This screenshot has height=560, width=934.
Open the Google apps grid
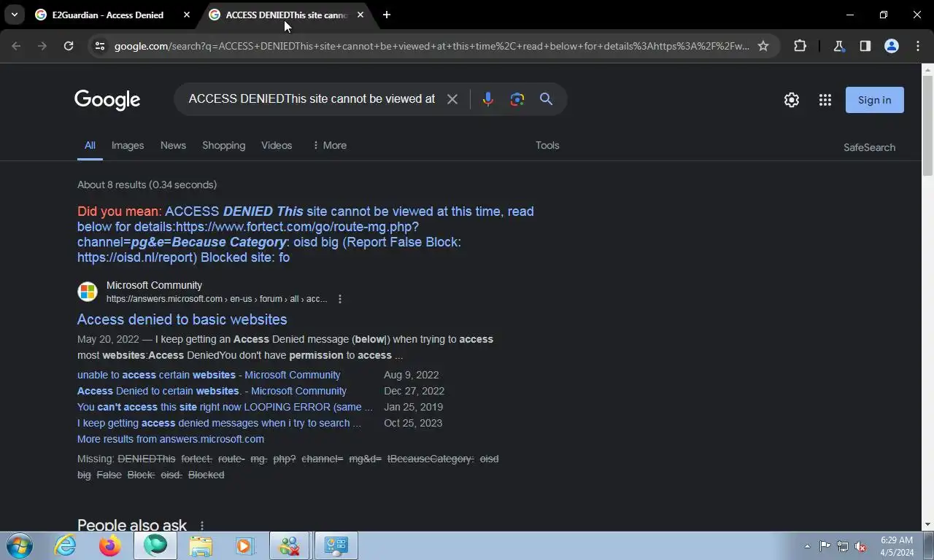point(825,100)
